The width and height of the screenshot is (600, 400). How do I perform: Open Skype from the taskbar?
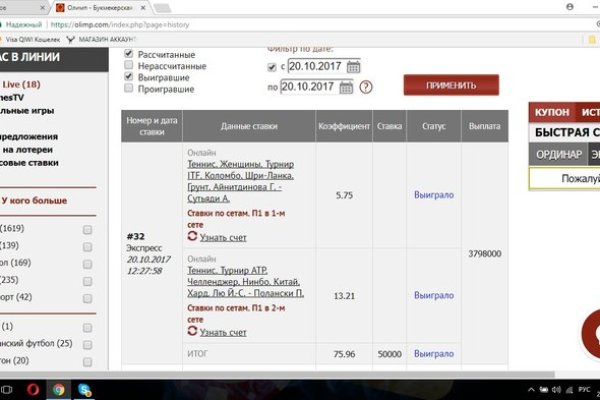[x=83, y=389]
